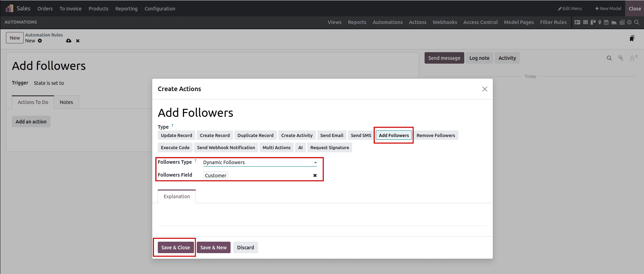Select Execute Code action type

pos(175,147)
